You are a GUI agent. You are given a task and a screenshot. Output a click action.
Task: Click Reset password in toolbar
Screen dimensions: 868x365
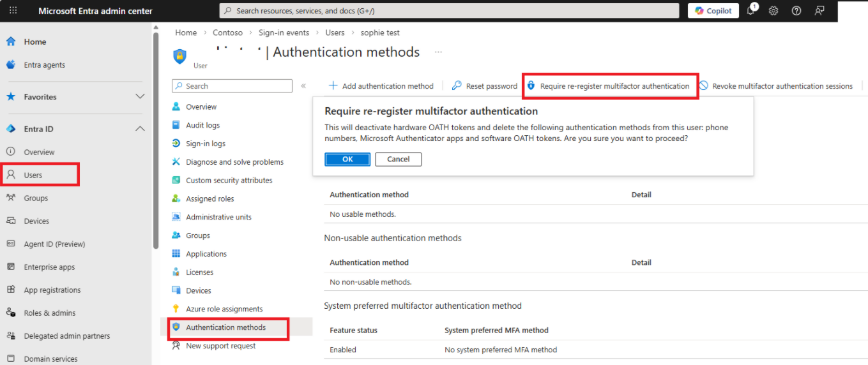(485, 86)
